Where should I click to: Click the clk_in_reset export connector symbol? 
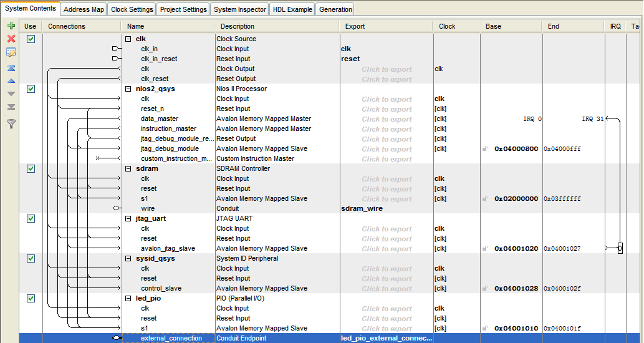(116, 59)
